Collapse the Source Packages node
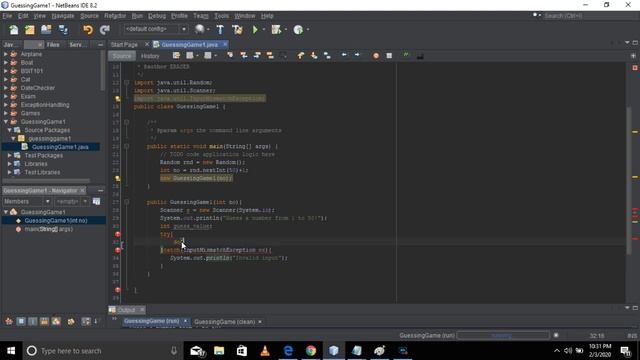Viewport: 640px width, 360px height. tap(9, 130)
